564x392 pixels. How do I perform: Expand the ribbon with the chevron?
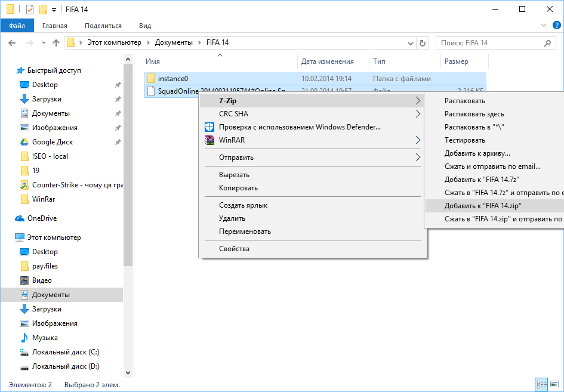[x=544, y=25]
